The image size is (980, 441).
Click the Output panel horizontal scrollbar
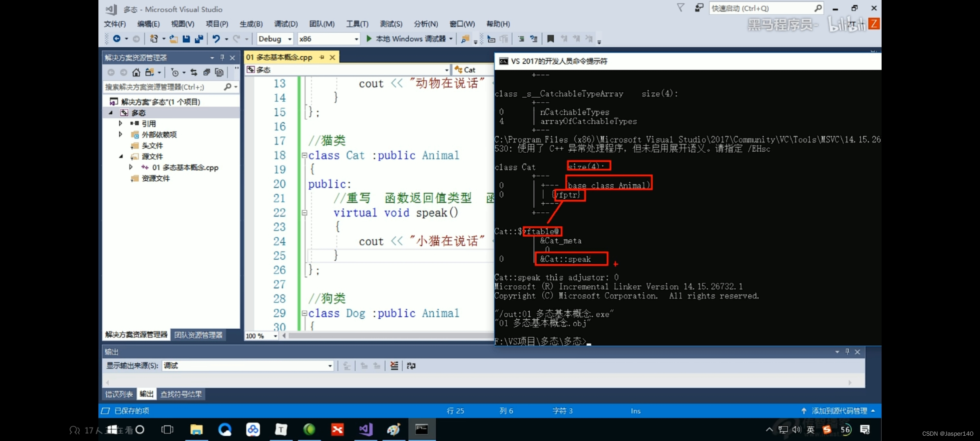click(478, 383)
